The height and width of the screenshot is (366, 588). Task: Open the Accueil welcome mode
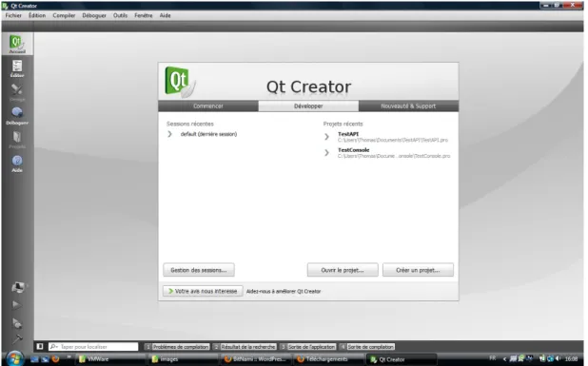(17, 44)
